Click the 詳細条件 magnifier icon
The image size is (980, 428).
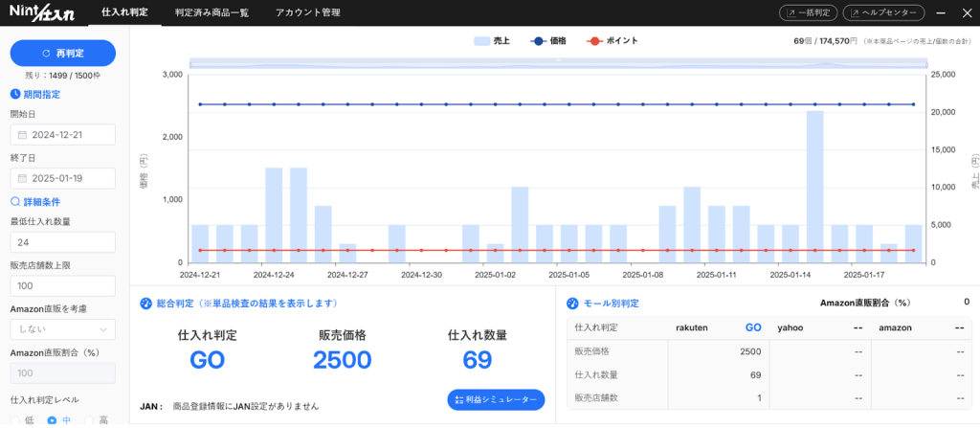pos(15,202)
